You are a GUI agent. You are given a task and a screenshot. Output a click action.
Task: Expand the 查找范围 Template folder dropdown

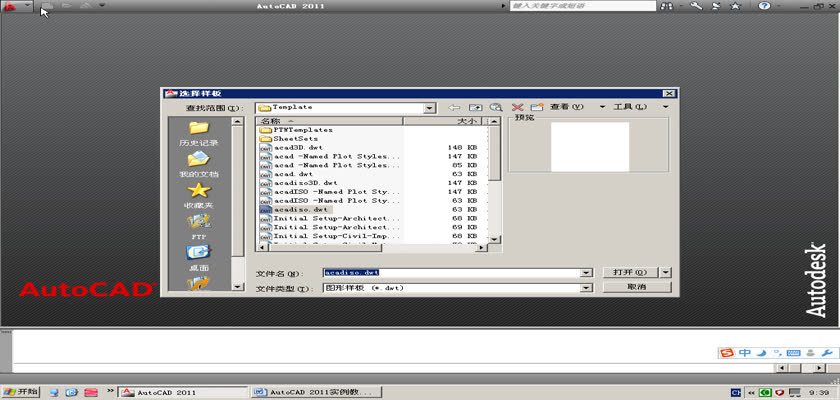tap(430, 108)
